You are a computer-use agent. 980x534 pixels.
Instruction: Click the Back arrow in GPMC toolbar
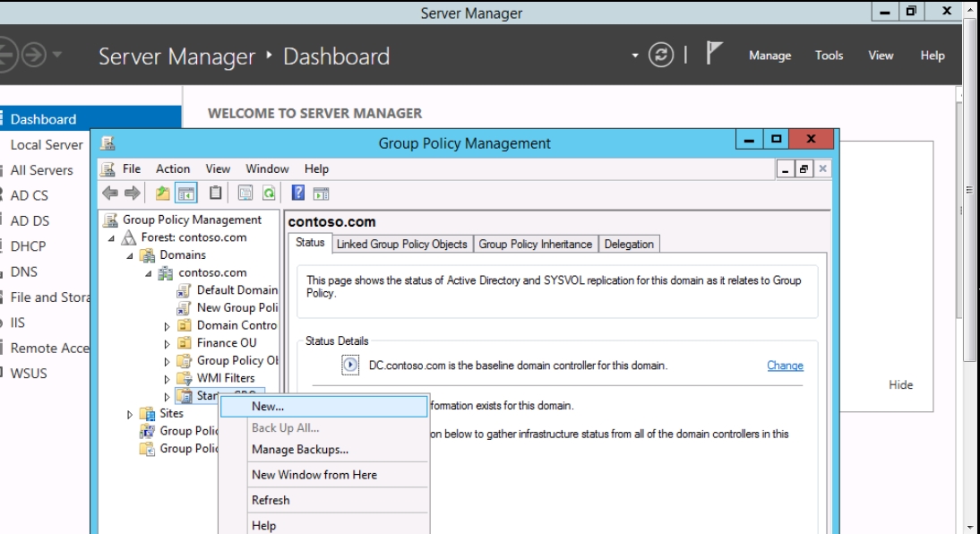(111, 194)
